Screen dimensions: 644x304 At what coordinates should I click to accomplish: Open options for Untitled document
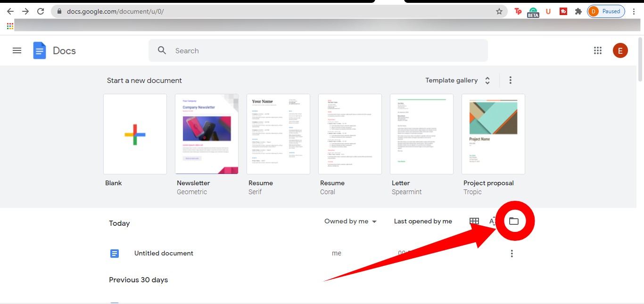[512, 253]
